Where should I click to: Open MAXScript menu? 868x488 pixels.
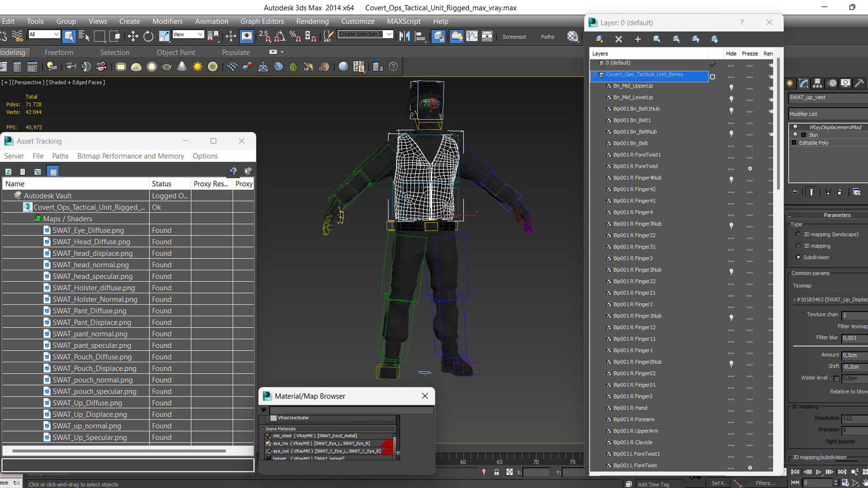pos(404,21)
